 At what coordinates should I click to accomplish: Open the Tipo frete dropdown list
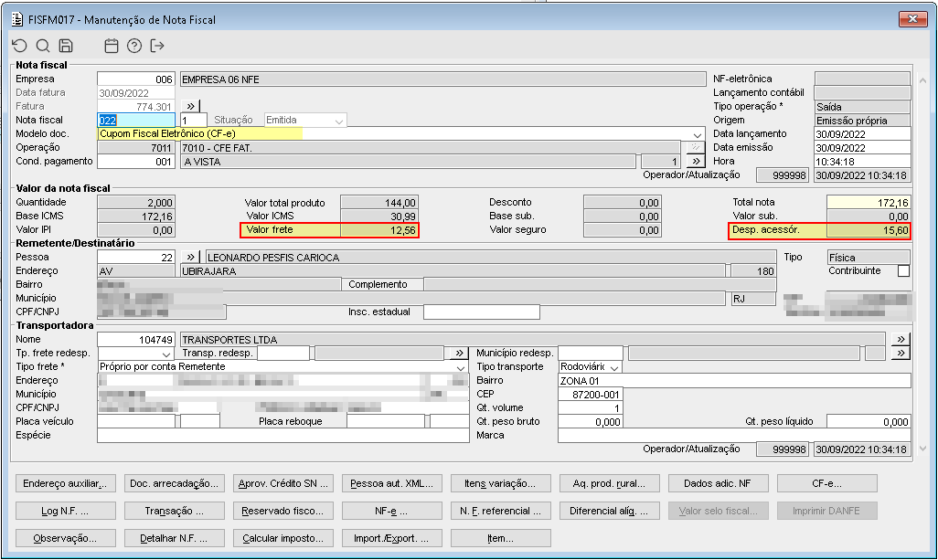[461, 367]
